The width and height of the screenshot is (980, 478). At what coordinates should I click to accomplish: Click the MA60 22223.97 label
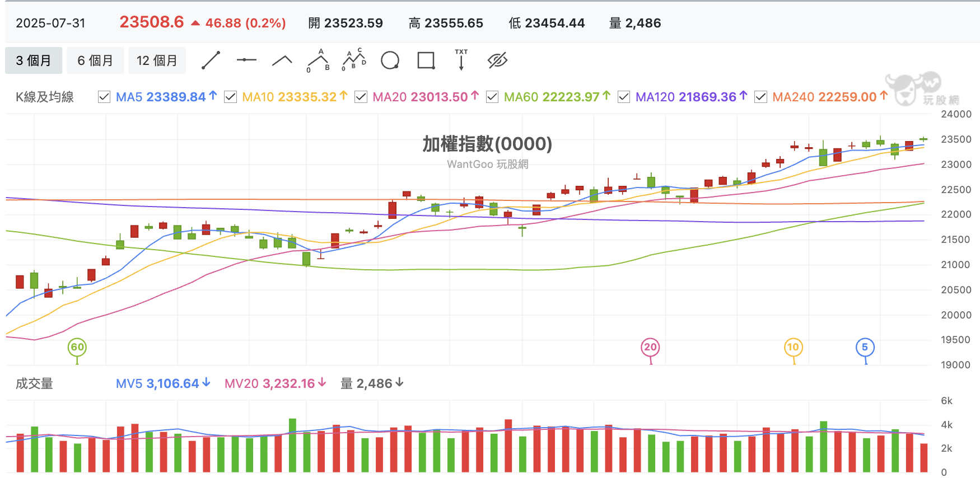tap(557, 97)
